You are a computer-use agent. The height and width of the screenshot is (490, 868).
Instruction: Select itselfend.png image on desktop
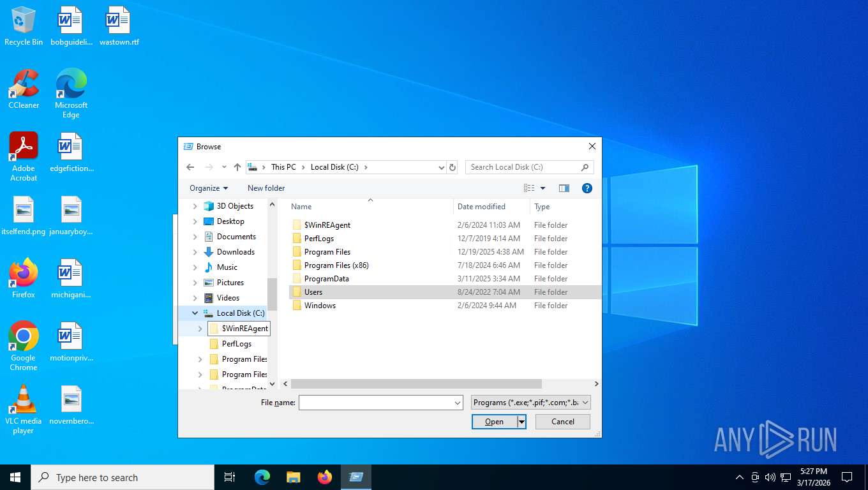(24, 216)
